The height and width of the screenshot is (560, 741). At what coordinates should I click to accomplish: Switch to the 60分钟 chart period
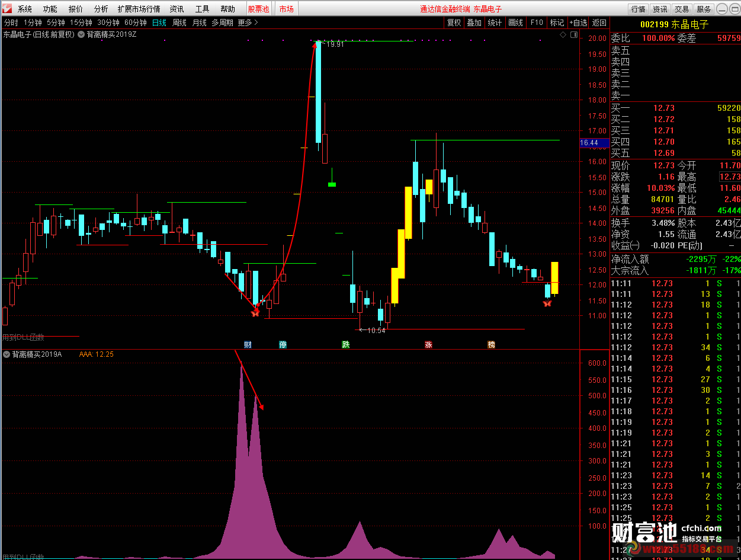tap(136, 23)
